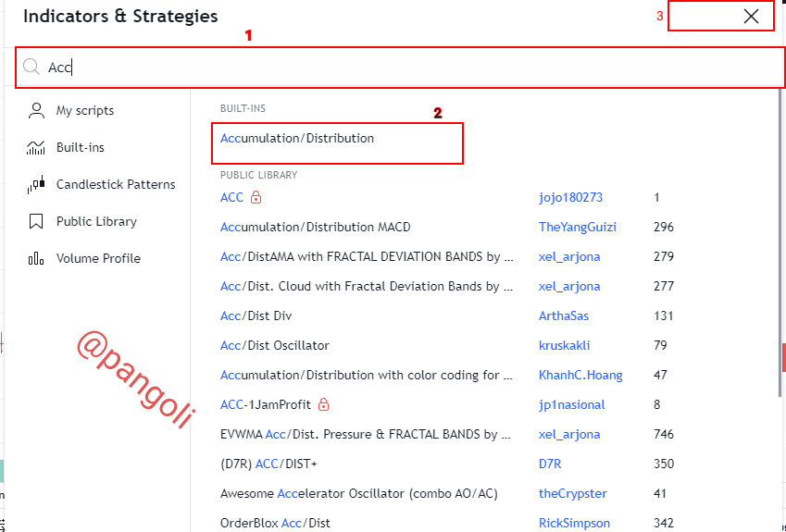
Task: Click the Public Library bookmark icon
Action: pos(36,221)
